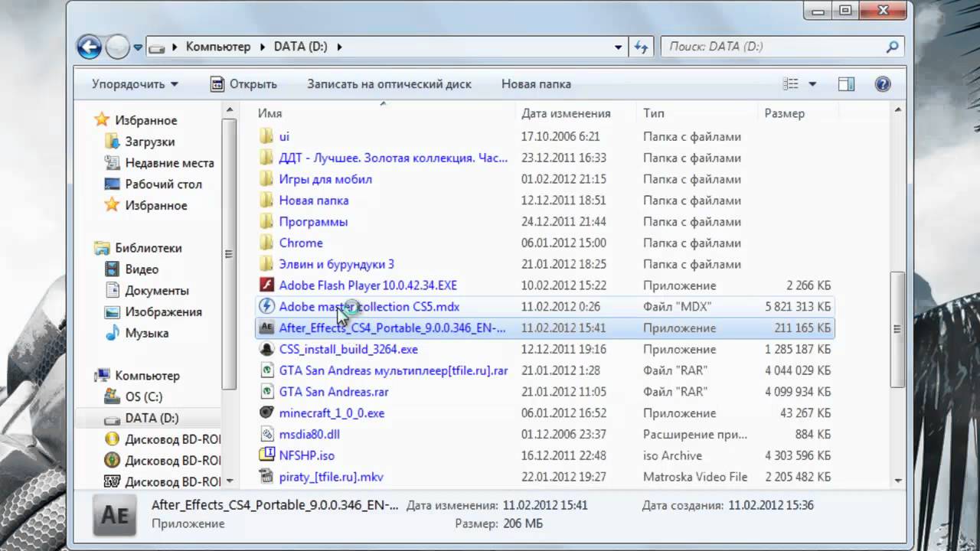Click Записать на оптический диск
Screen dimensions: 980x551
389,84
